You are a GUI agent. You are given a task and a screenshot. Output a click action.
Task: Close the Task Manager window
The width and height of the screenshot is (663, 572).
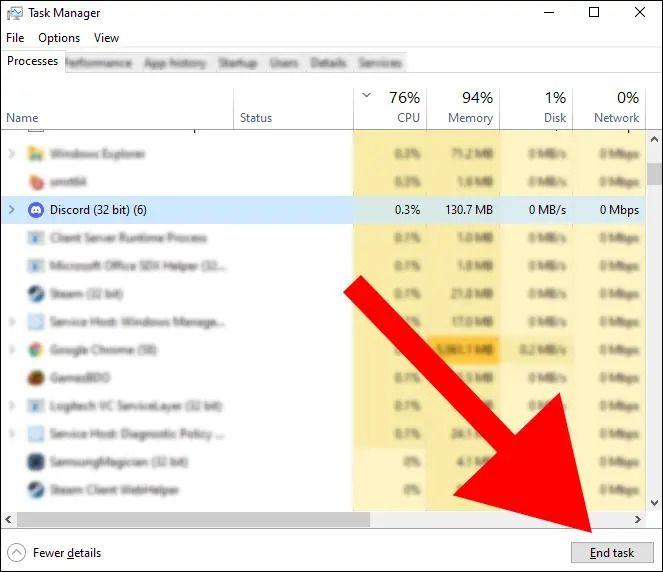pyautogui.click(x=640, y=12)
